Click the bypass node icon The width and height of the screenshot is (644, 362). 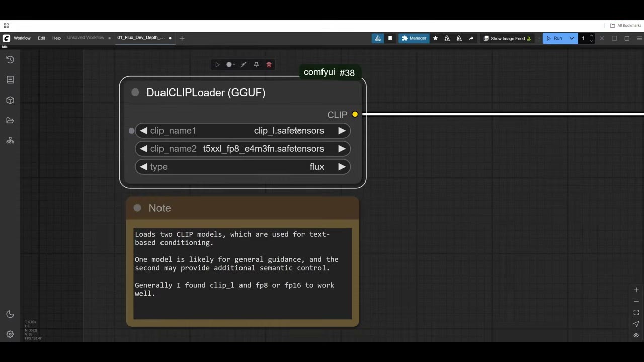(x=244, y=65)
